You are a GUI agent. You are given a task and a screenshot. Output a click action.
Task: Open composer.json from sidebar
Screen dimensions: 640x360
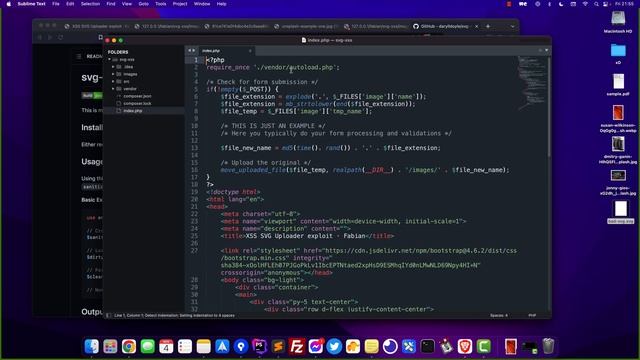tap(137, 96)
